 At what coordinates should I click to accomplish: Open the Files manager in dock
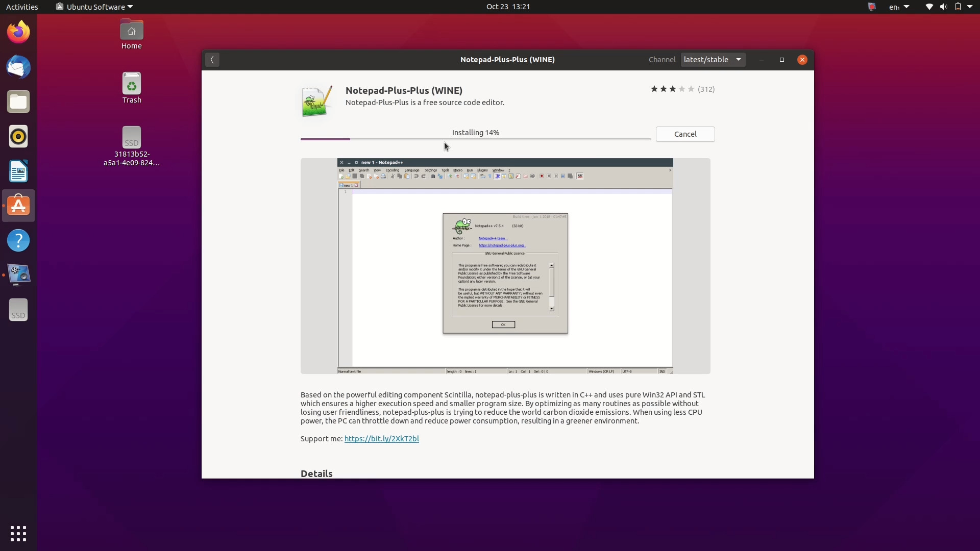(18, 102)
